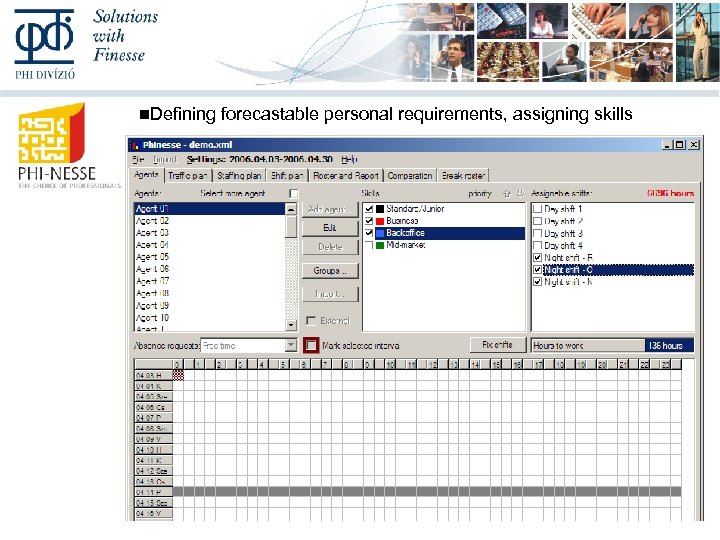Click the PHI-NESSE logo image
The width and height of the screenshot is (720, 540).
[x=56, y=146]
